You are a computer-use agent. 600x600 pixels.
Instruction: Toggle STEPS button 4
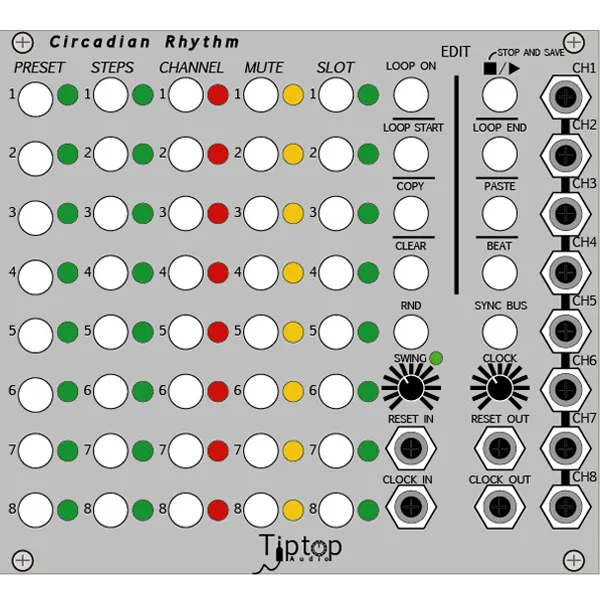(111, 273)
